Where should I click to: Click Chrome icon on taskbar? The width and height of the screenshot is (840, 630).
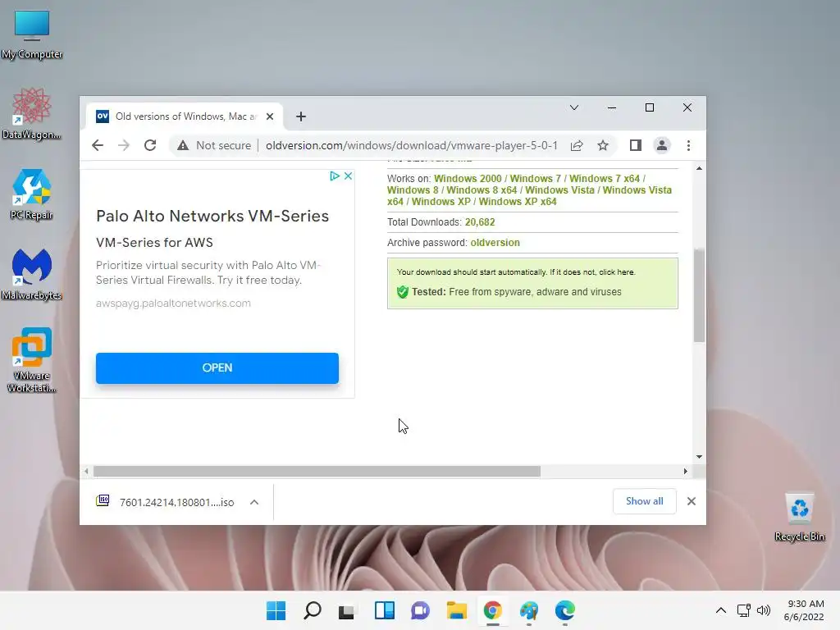pyautogui.click(x=492, y=610)
